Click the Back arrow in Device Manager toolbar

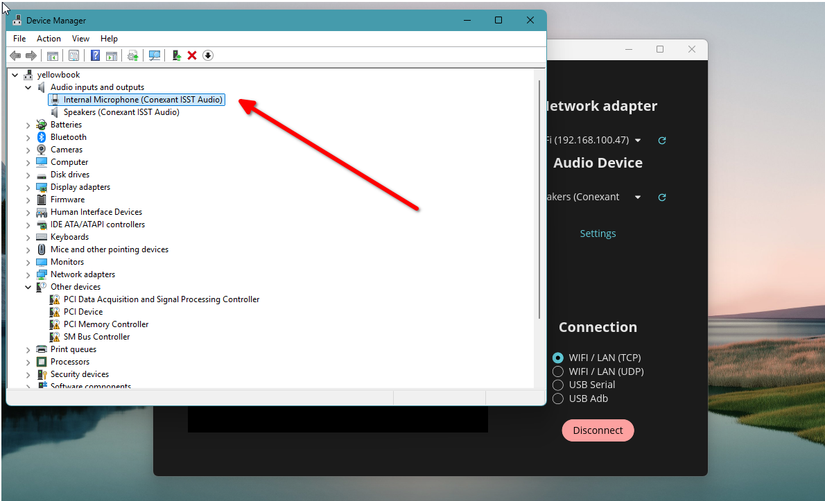pyautogui.click(x=16, y=56)
